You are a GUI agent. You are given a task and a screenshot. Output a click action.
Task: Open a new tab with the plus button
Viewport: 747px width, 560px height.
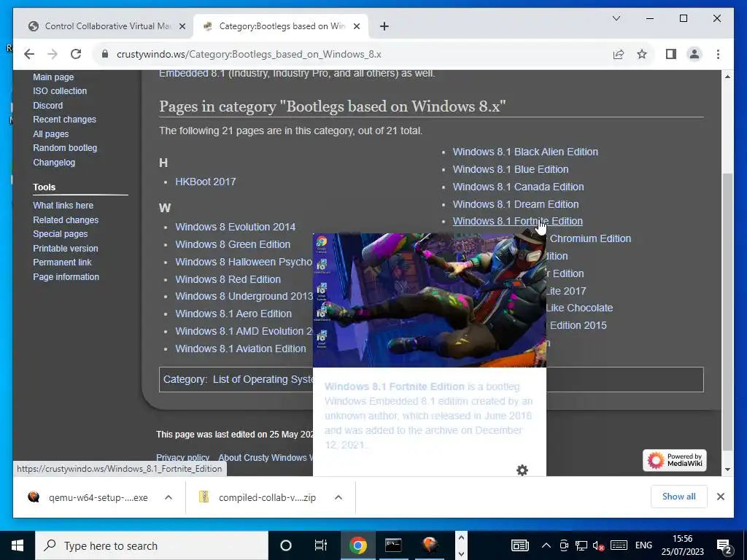coord(384,26)
